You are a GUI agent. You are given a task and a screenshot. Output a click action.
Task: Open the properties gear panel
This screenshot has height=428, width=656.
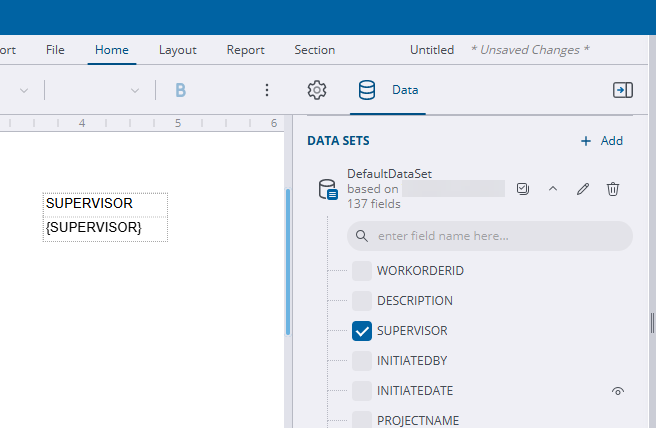(x=317, y=90)
